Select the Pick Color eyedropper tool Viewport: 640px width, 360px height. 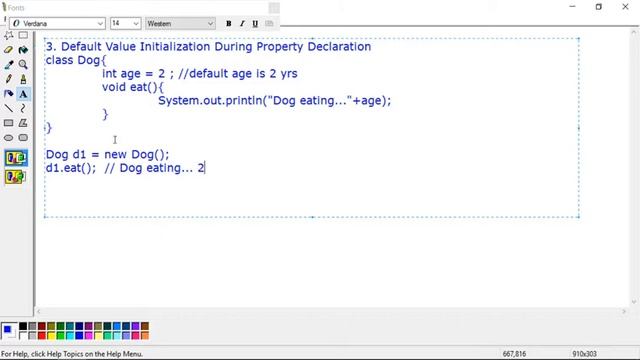(x=9, y=64)
